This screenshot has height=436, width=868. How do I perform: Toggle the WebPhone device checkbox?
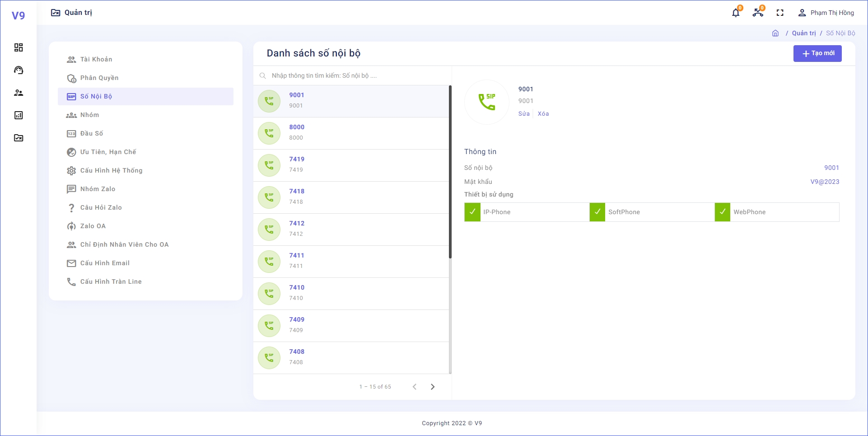723,212
